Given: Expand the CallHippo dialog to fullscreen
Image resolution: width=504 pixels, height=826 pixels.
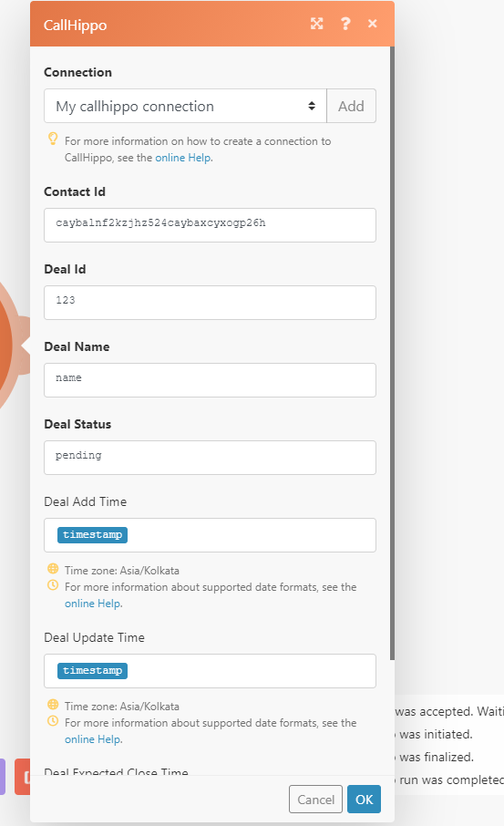Looking at the screenshot, I should tap(316, 24).
